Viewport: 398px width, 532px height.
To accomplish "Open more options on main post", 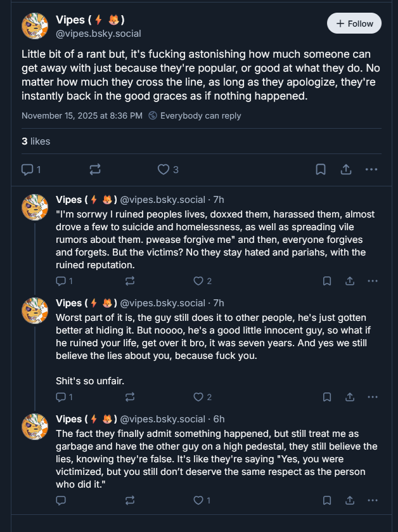I will [x=371, y=169].
